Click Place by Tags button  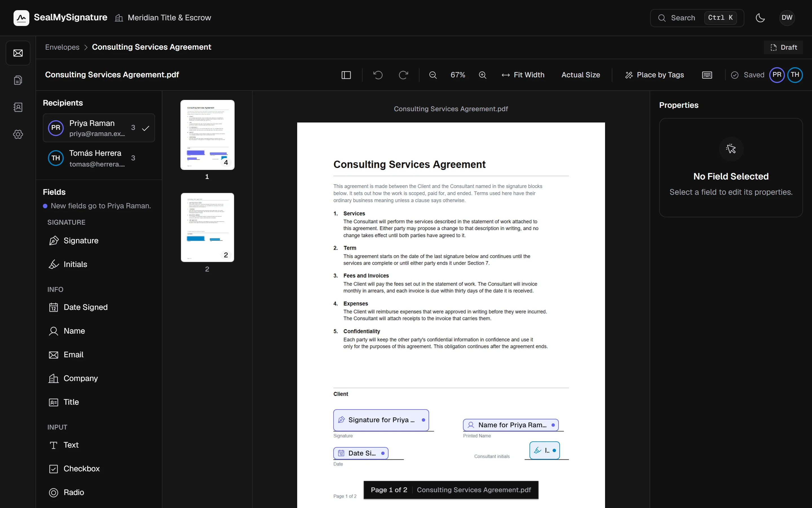[x=654, y=75]
